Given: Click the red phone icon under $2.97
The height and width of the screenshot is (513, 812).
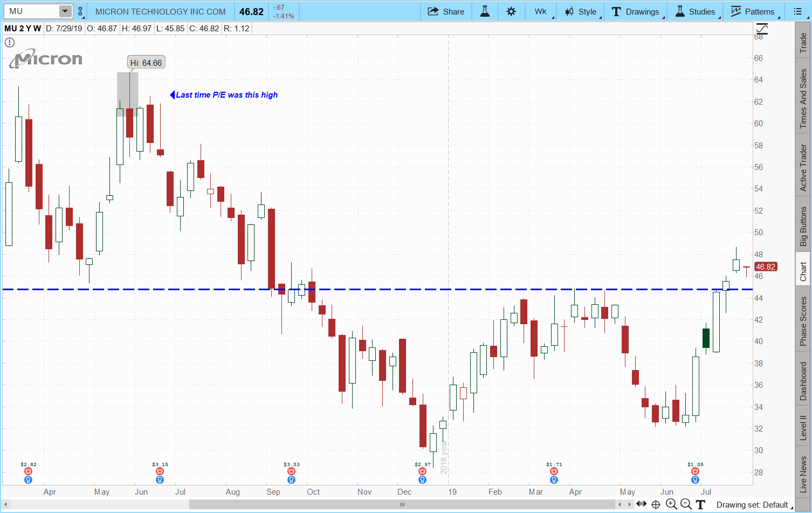Looking at the screenshot, I should 422,471.
